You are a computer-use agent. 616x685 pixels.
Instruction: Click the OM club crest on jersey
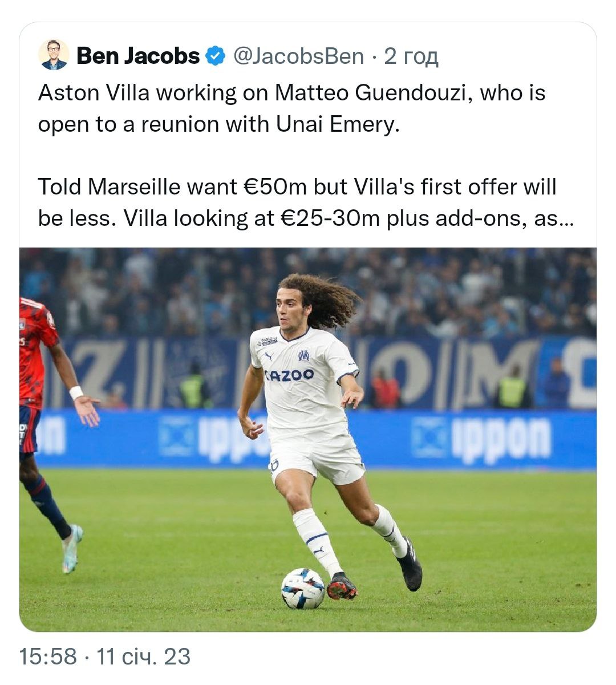[x=304, y=355]
